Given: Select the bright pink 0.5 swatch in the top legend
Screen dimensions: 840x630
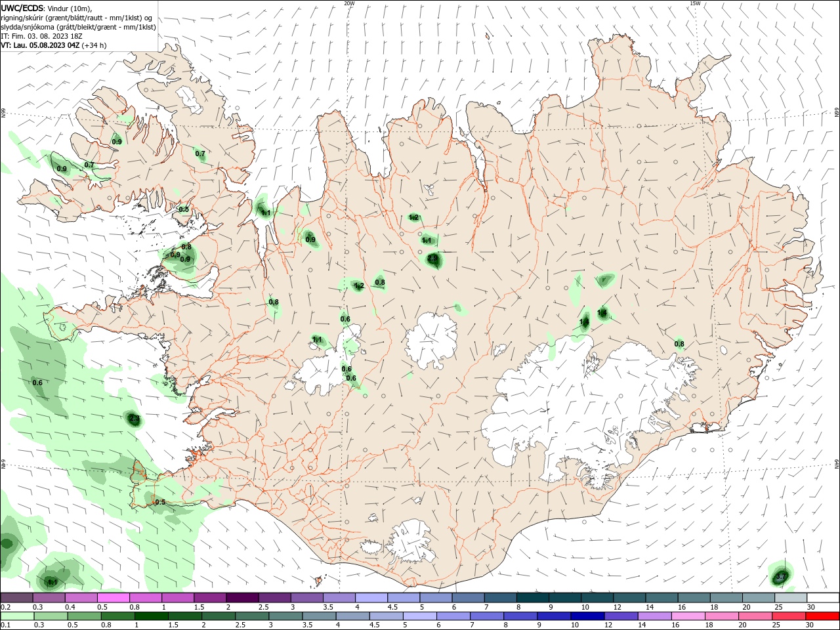Looking at the screenshot, I should coord(113,597).
